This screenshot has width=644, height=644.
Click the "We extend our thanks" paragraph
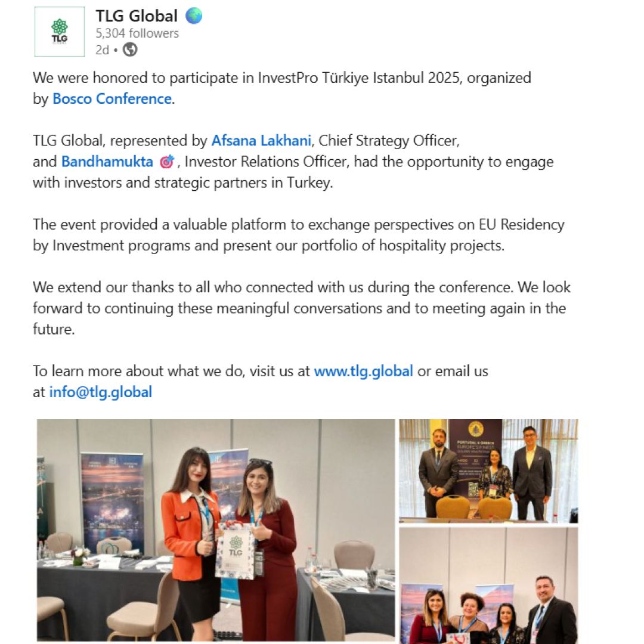[x=301, y=308]
